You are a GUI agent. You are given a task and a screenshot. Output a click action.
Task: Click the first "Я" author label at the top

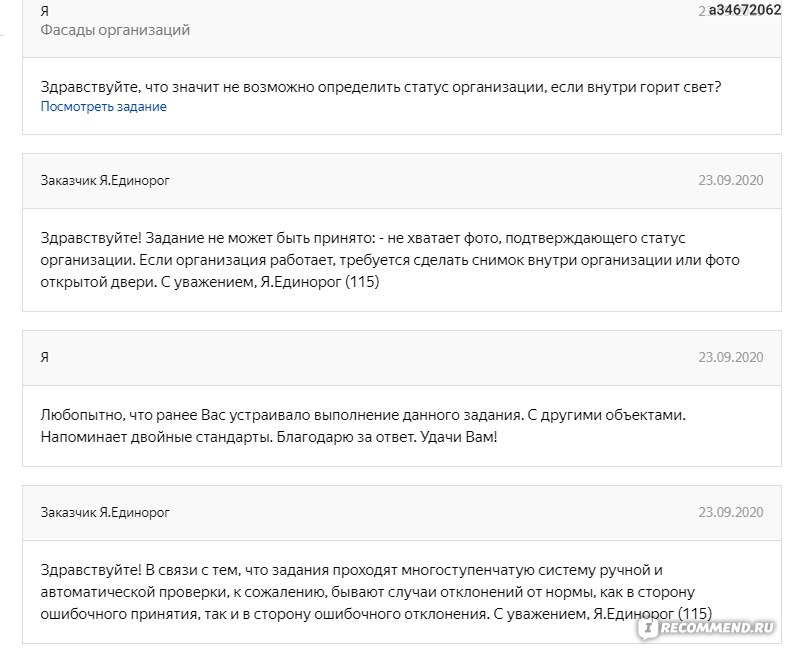point(45,11)
